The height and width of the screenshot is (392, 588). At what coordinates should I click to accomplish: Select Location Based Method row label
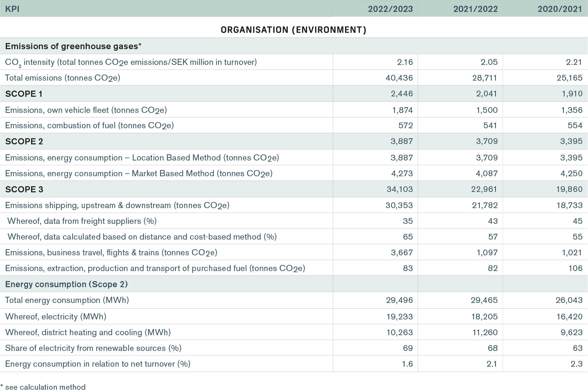pyautogui.click(x=142, y=158)
